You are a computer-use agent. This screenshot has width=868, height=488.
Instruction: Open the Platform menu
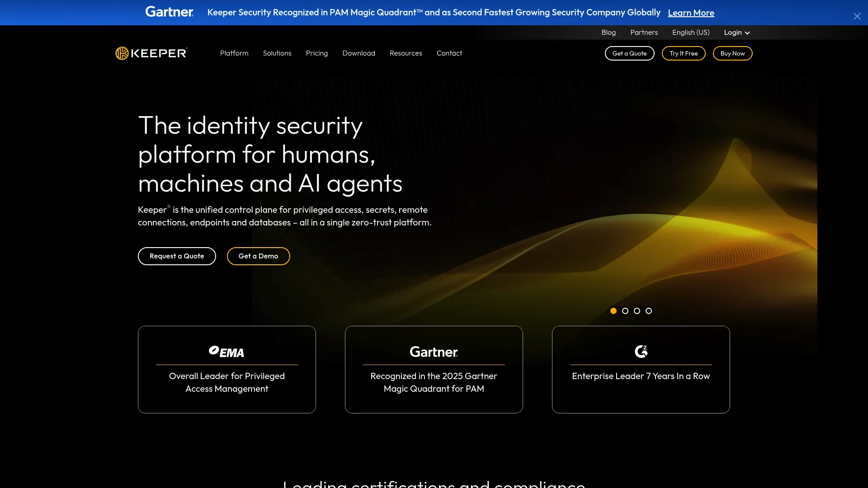tap(234, 53)
